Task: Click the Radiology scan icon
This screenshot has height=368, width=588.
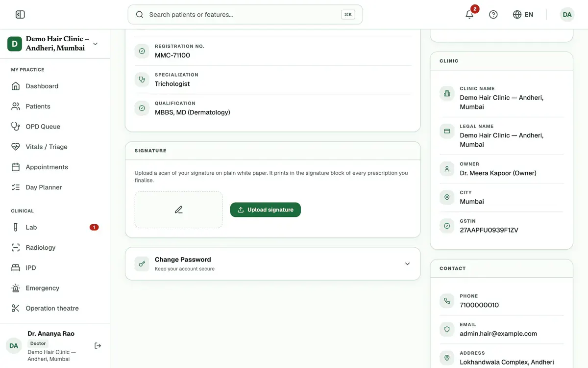Action: pos(16,248)
